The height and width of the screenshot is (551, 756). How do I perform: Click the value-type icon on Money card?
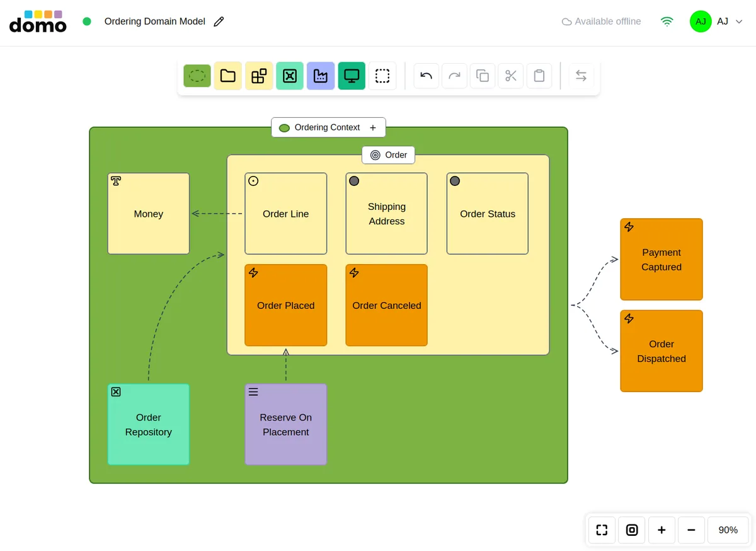pyautogui.click(x=116, y=181)
